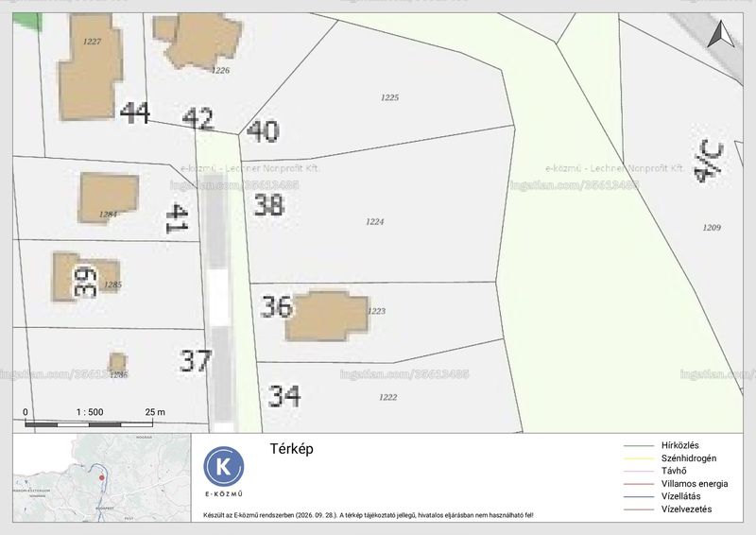Click the red location dot on overview map
The image size is (756, 535).
point(102,477)
